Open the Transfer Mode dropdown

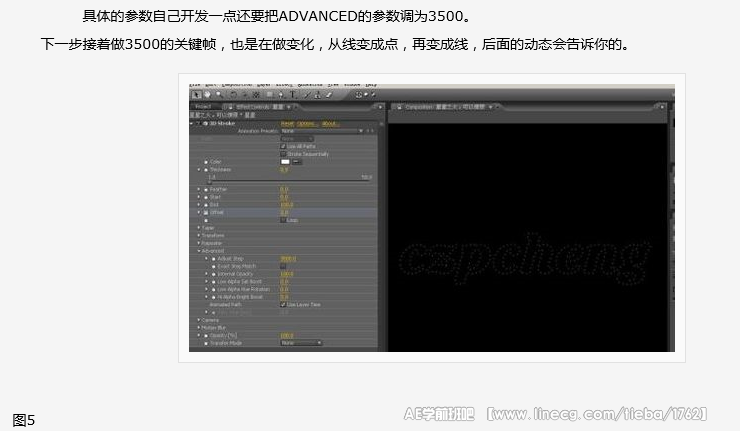301,343
